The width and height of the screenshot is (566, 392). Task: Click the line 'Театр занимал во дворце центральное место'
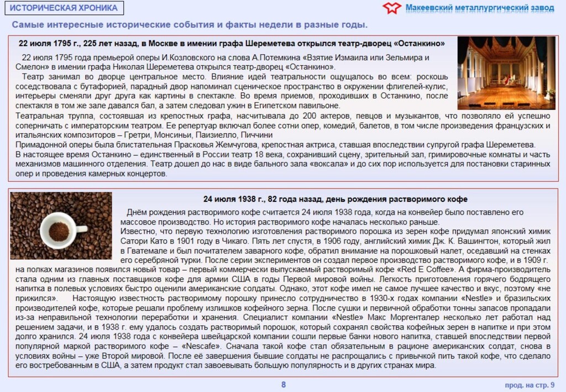(114, 76)
